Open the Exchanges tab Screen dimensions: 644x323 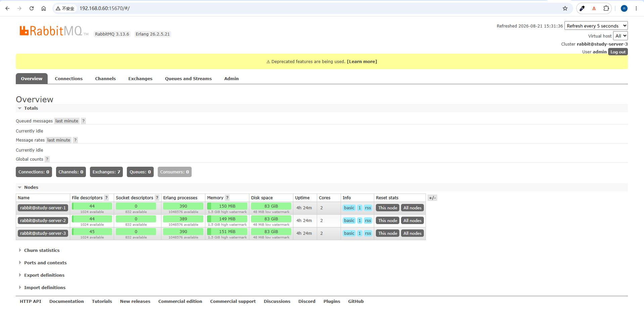tap(140, 79)
